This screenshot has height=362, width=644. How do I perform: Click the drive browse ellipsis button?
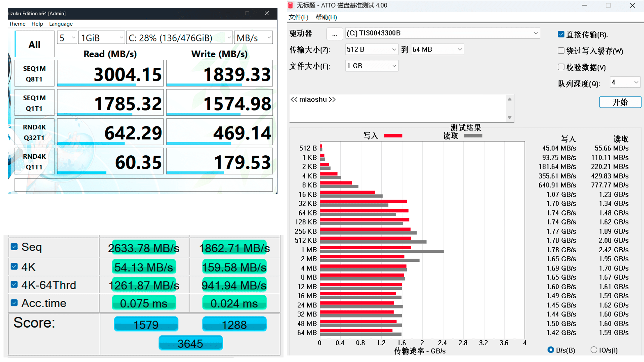(x=334, y=34)
